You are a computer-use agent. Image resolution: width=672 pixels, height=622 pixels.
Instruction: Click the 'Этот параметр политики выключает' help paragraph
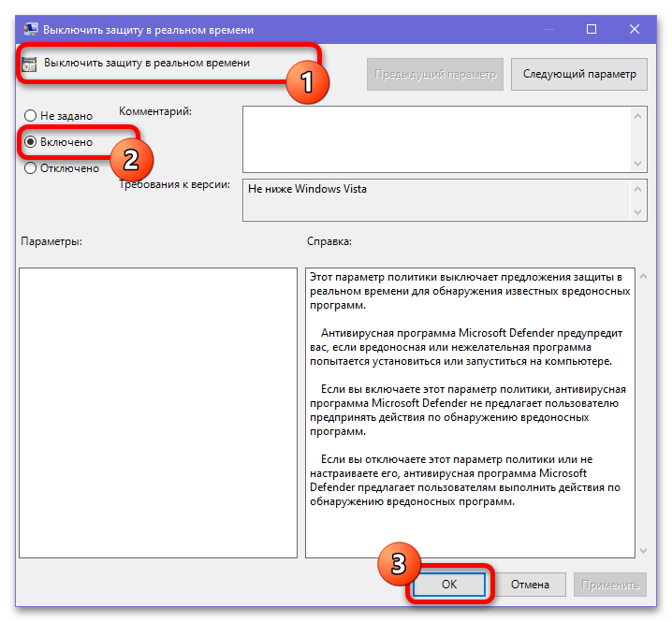point(470,291)
